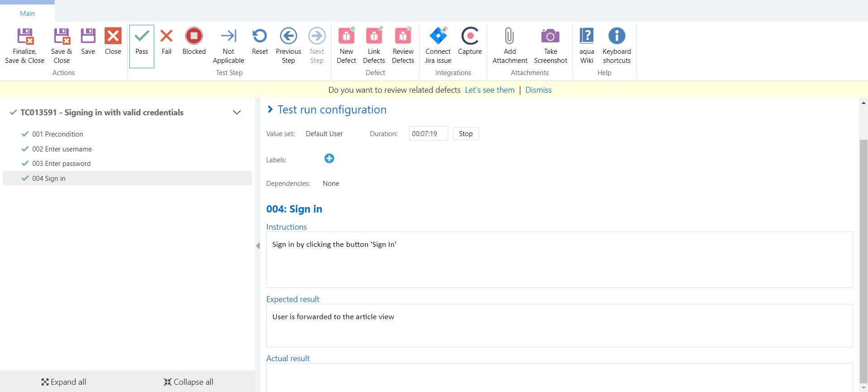
Task: Dismiss the related defects notification
Action: click(538, 90)
